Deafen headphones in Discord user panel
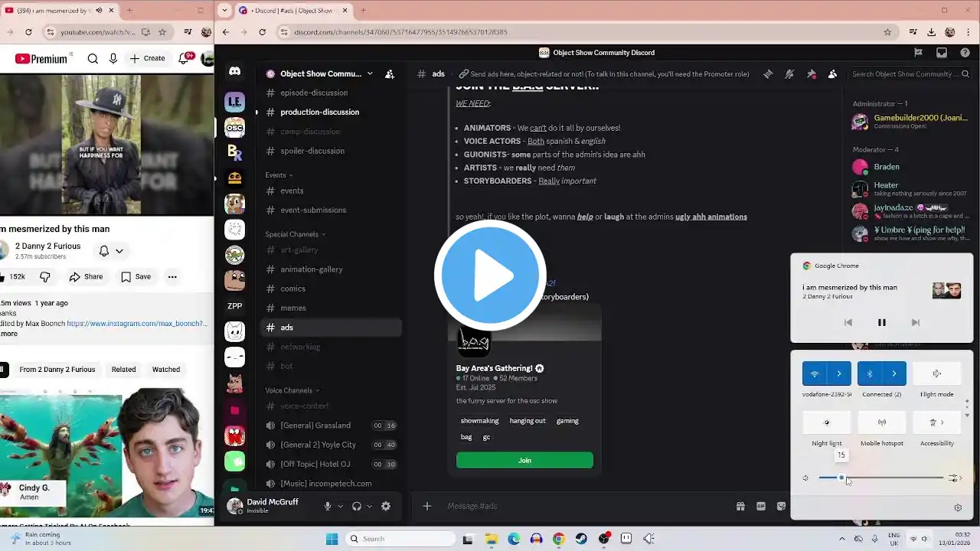Image resolution: width=980 pixels, height=551 pixels. [356, 506]
